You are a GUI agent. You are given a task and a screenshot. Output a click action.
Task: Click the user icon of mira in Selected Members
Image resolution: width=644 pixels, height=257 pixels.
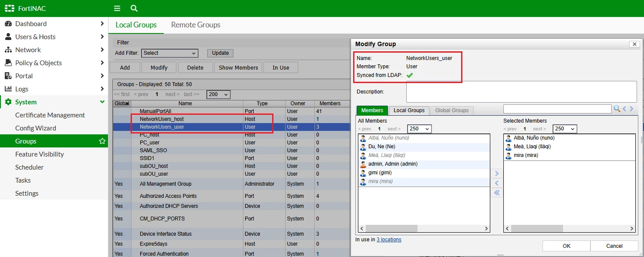coord(508,156)
